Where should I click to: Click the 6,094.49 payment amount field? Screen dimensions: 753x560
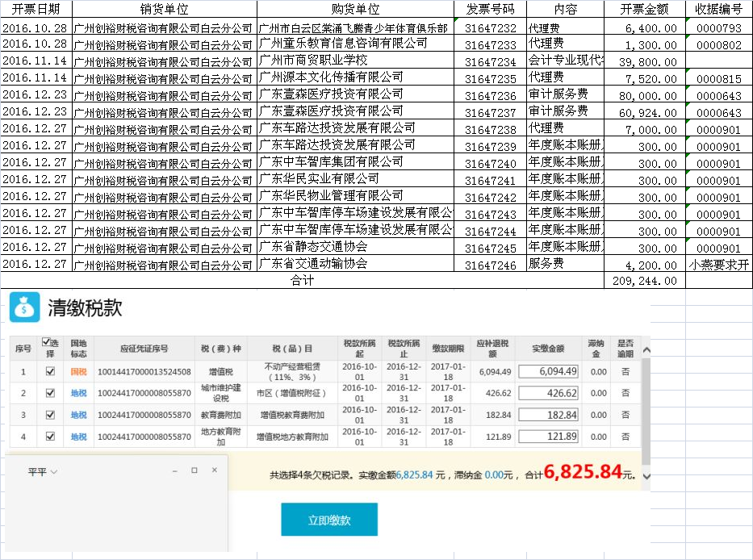pos(548,371)
